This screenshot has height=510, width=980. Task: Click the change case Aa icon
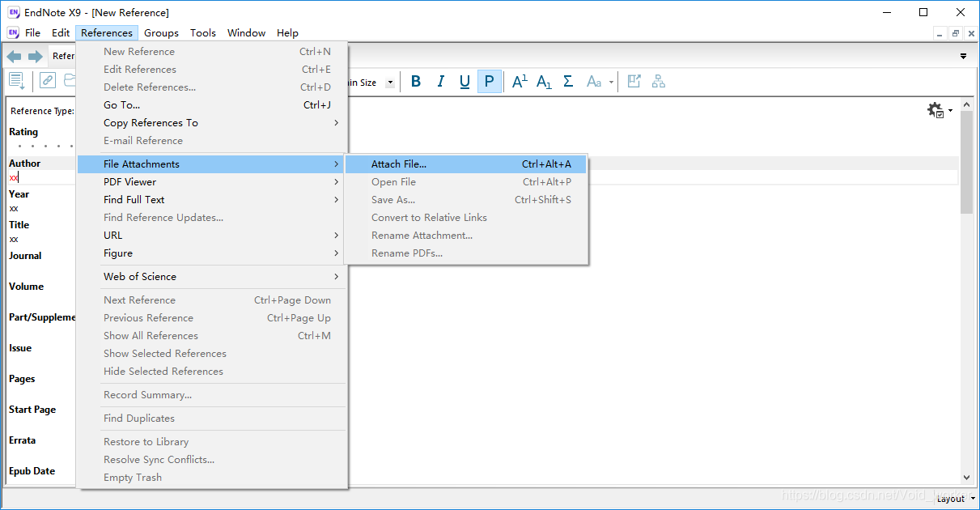click(594, 82)
